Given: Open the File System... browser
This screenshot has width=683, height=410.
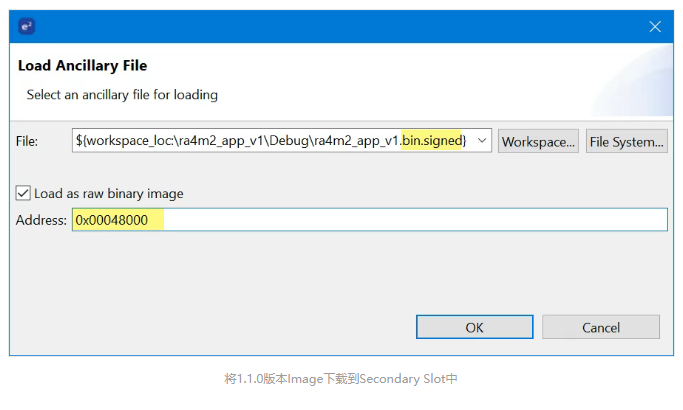Looking at the screenshot, I should pos(626,141).
